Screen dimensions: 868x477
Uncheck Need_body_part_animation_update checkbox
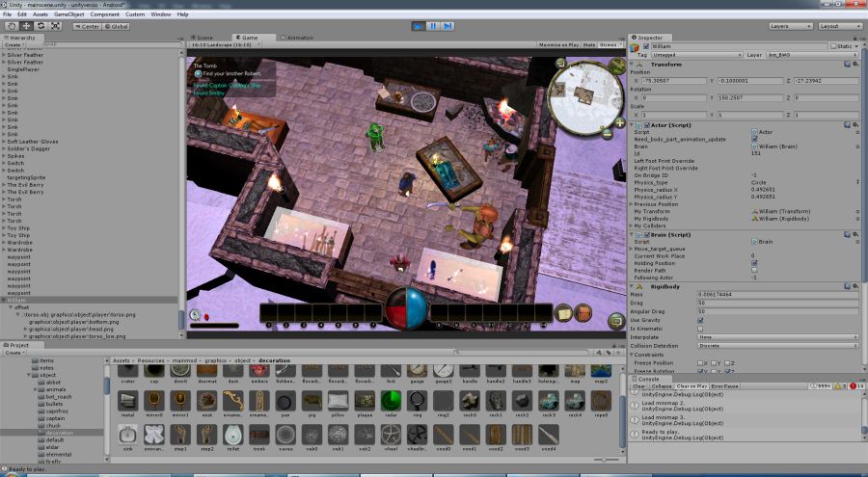point(754,139)
